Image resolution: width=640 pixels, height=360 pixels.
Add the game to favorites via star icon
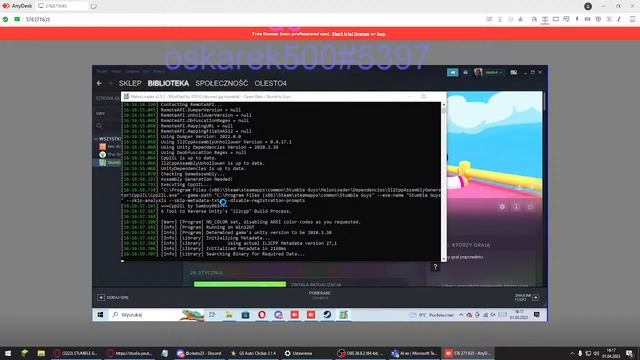530,207
